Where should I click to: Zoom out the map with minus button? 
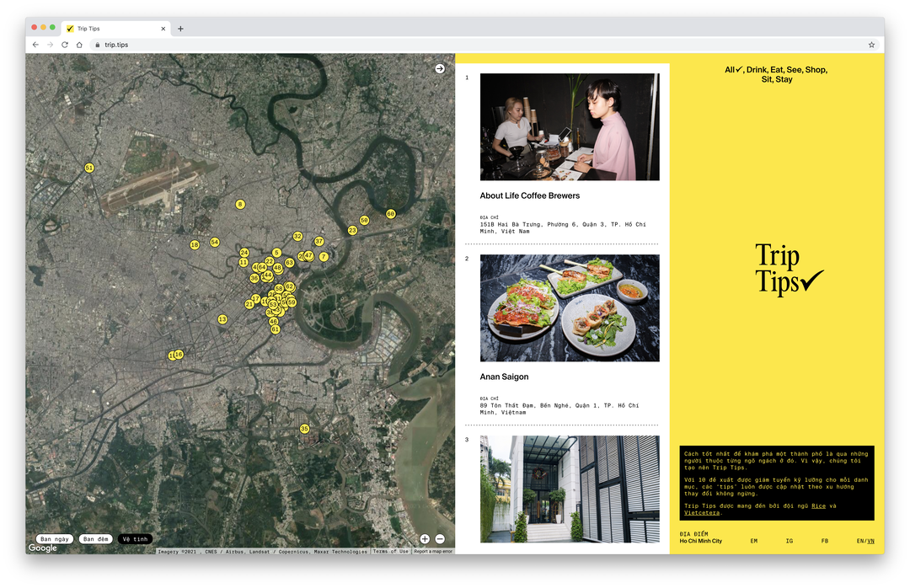440,539
